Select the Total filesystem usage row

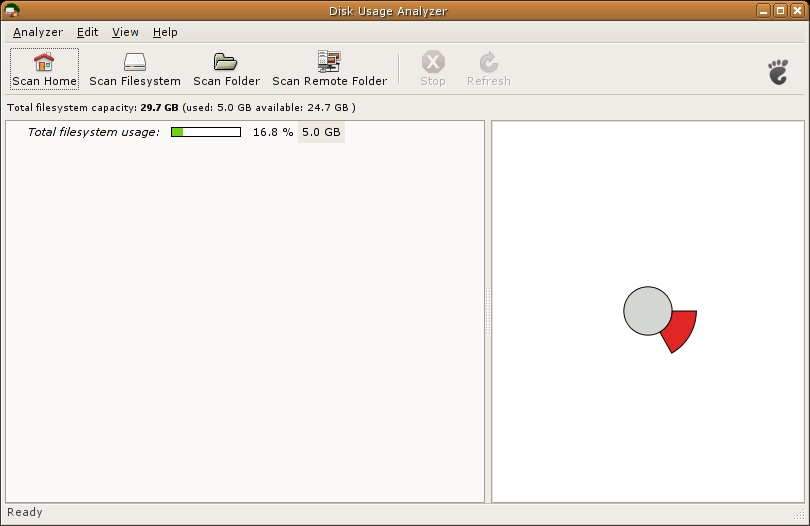(245, 132)
